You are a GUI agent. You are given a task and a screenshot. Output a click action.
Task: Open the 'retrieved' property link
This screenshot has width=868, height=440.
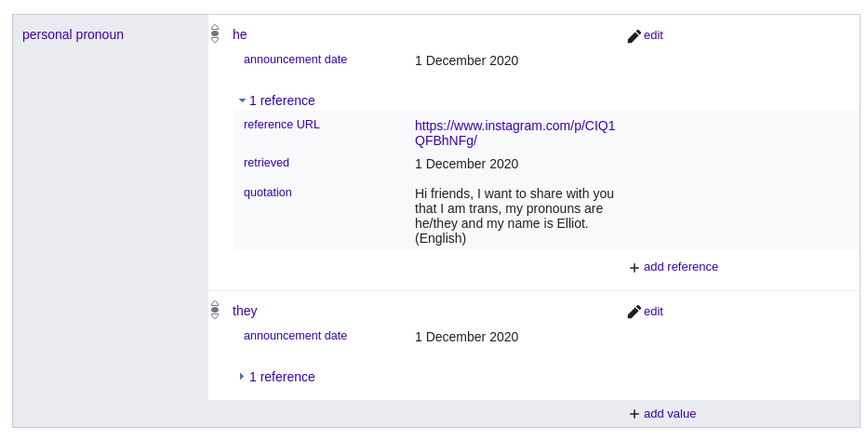(266, 163)
